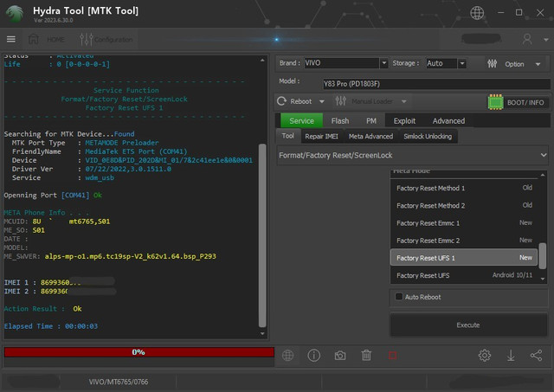Screen dimensions: 554x392
Task: Go to HOME
Action: tap(46, 39)
